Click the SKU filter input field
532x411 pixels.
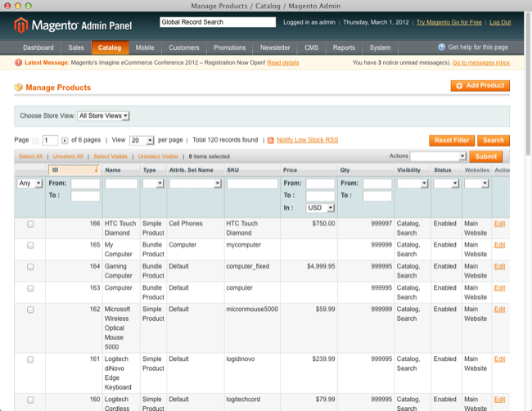[252, 183]
